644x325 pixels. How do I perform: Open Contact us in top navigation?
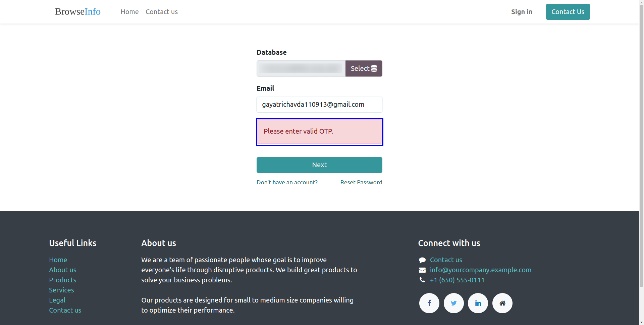click(162, 12)
